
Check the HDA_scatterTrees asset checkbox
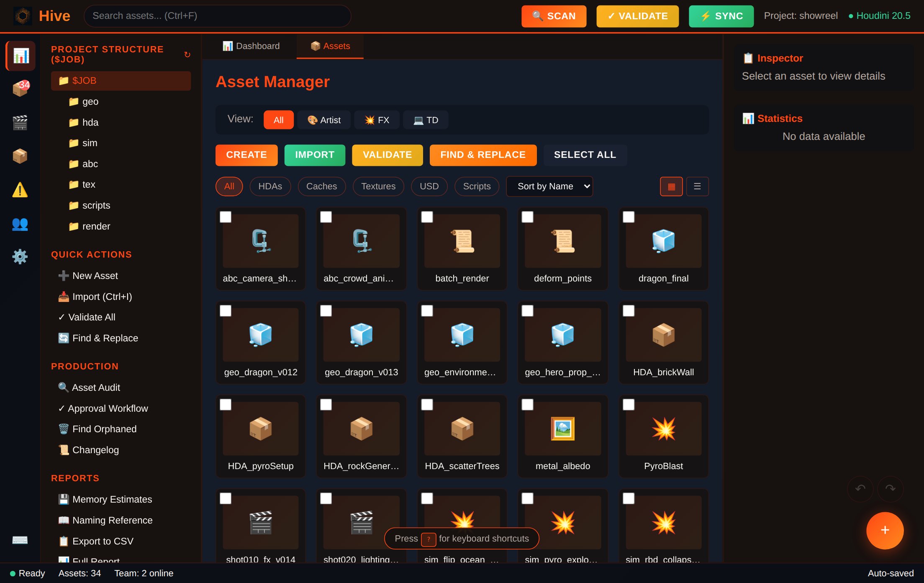click(427, 405)
